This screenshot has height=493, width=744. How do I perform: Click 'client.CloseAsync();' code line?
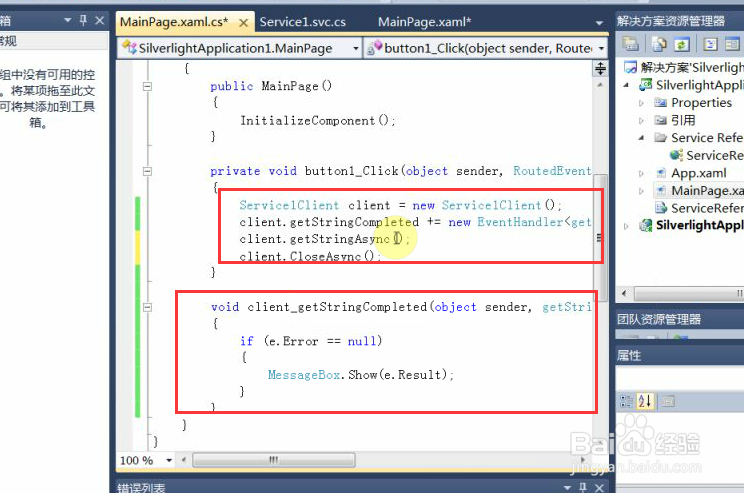pos(310,256)
